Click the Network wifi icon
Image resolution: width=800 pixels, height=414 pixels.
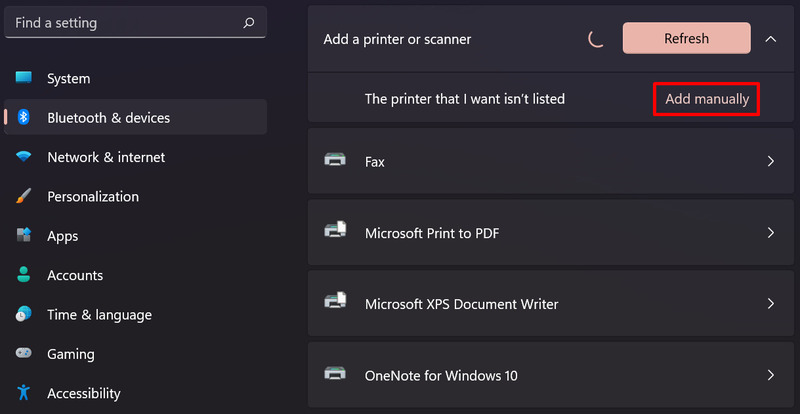(23, 157)
